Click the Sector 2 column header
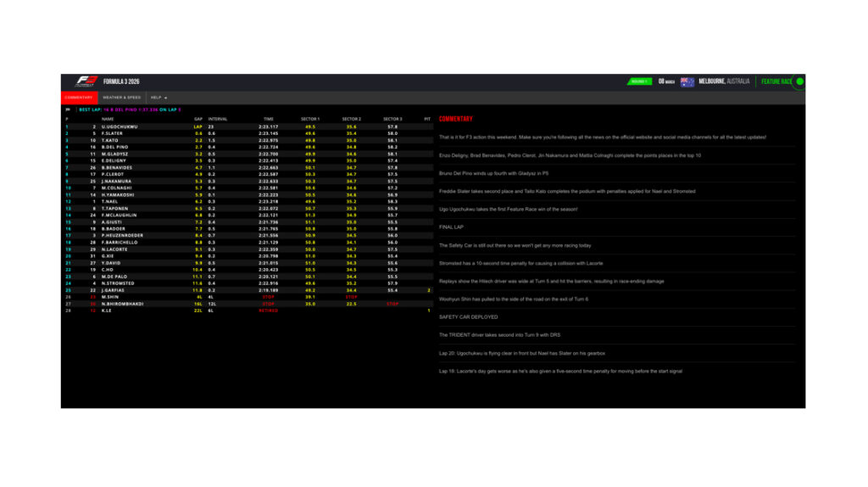The height and width of the screenshot is (487, 868). [x=352, y=119]
